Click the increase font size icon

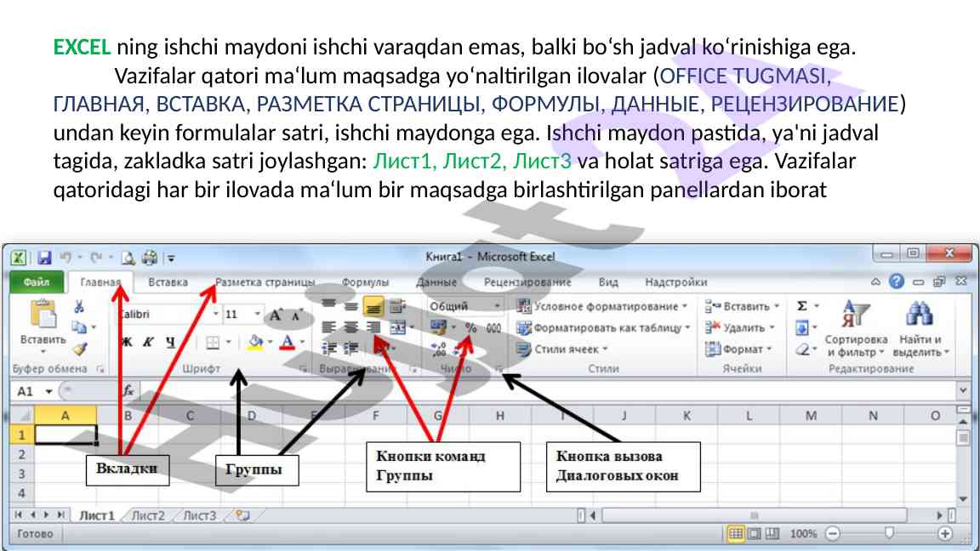point(275,315)
